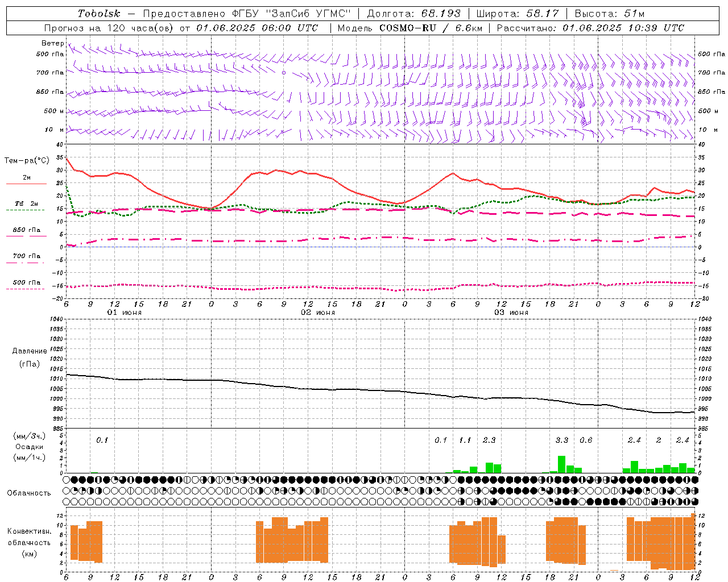Click the Широта: 58.17 value
The image size is (728, 582).
[518, 14]
